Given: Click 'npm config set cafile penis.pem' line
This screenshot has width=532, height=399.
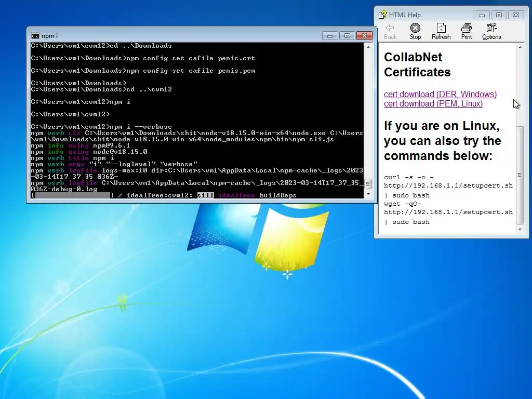Looking at the screenshot, I should tap(143, 71).
